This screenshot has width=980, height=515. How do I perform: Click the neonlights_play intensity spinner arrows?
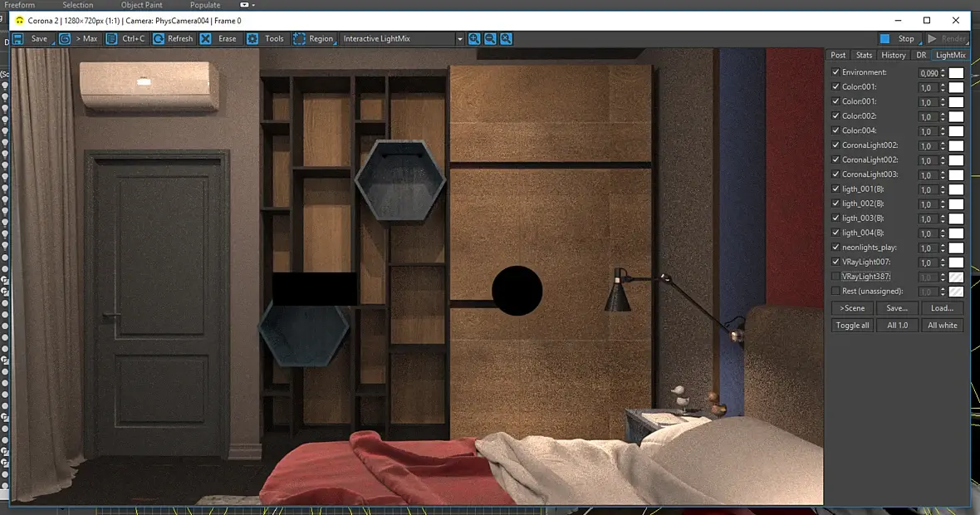[943, 248]
